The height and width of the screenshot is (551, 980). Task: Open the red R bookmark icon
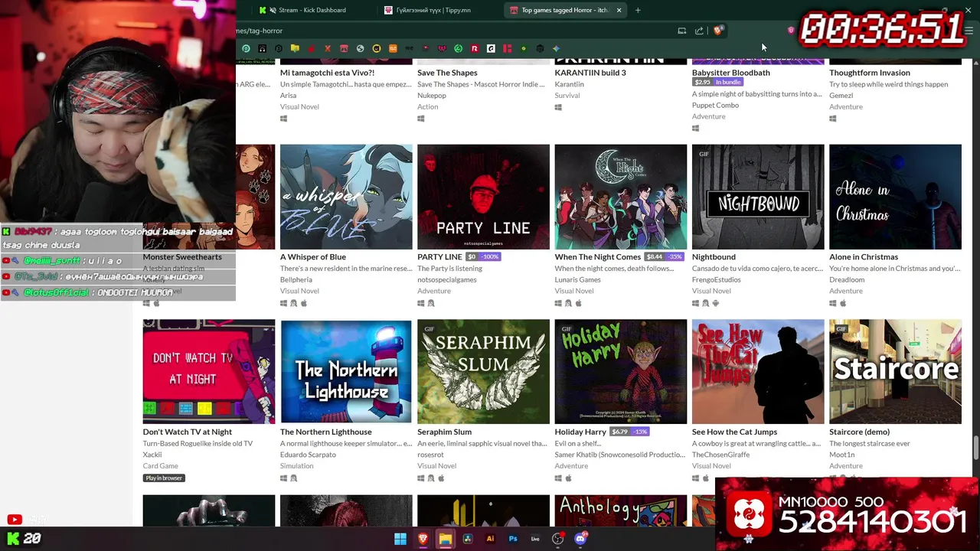(x=475, y=48)
